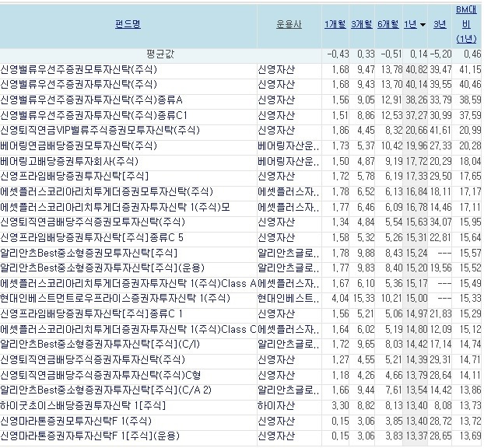Click 1년 value 40,82
The image size is (484, 448).
coord(416,69)
